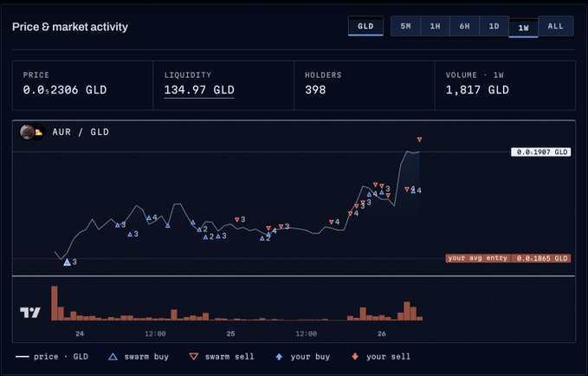Click the PRICE value 0.0₅2306 GLD
The width and height of the screenshot is (588, 376).
(x=65, y=90)
